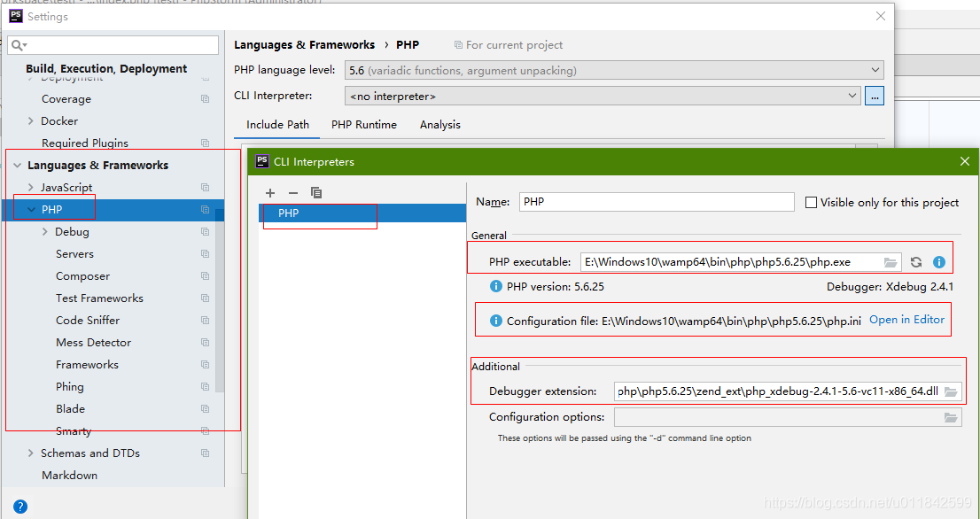Browse for Debugger extension file
This screenshot has width=980, height=519.
[x=951, y=391]
